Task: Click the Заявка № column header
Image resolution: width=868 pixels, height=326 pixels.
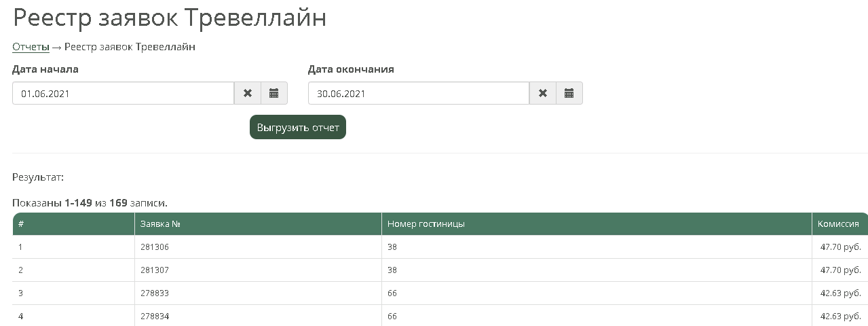Action: (159, 224)
